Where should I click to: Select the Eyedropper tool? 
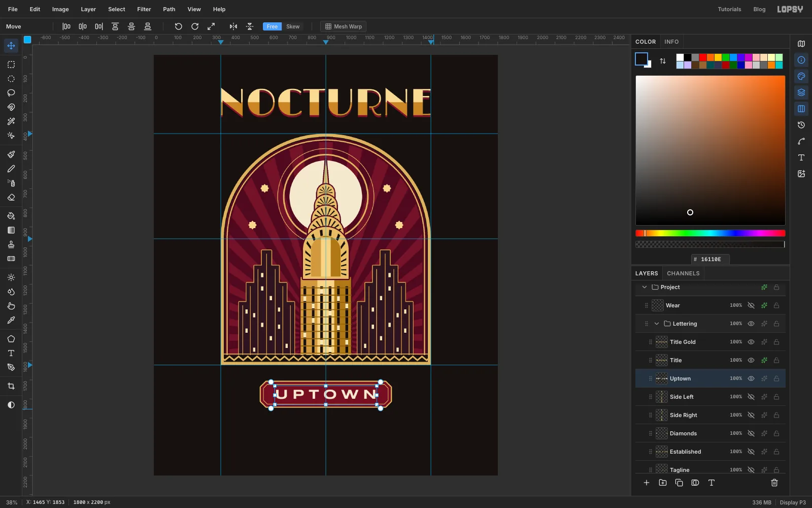pos(11,320)
